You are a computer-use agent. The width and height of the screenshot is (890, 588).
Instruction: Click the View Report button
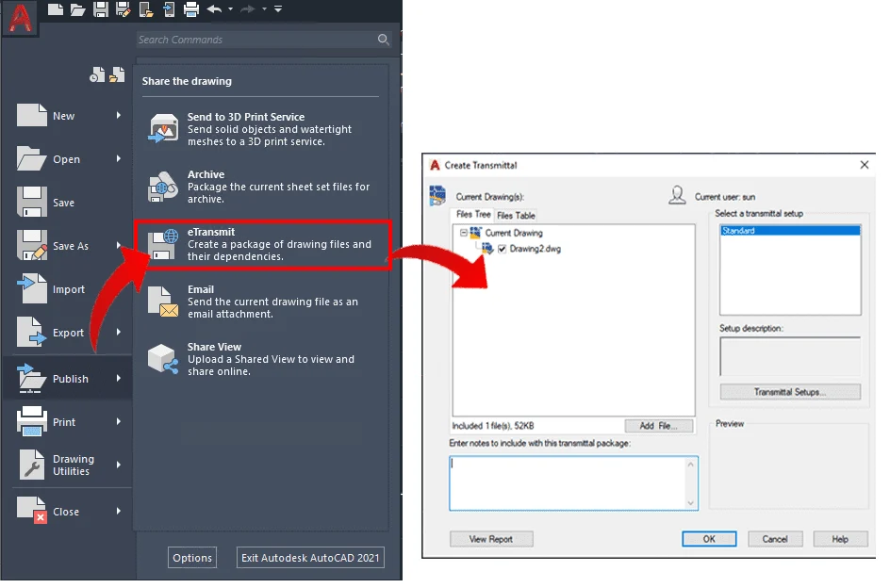click(x=491, y=539)
